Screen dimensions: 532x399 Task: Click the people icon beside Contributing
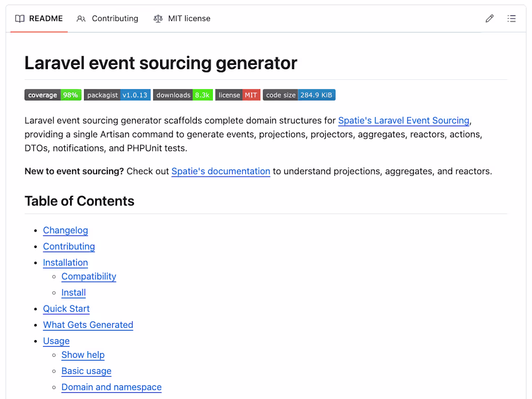coord(81,18)
